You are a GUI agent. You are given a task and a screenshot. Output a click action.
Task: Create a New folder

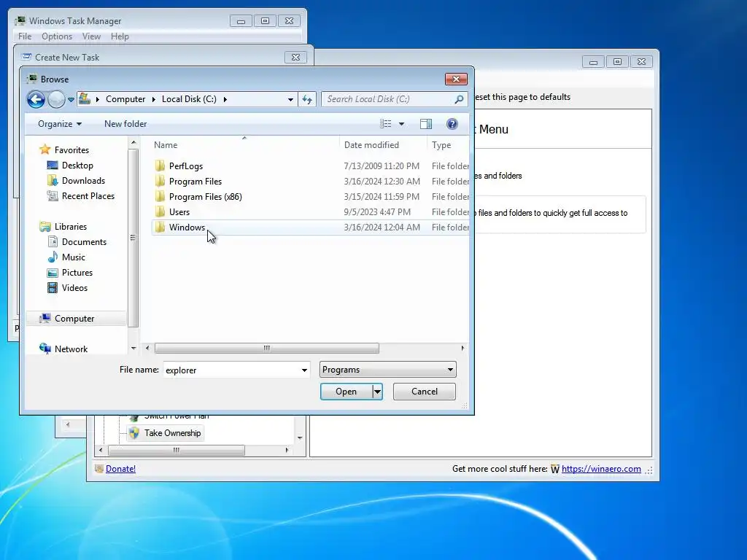click(x=125, y=124)
